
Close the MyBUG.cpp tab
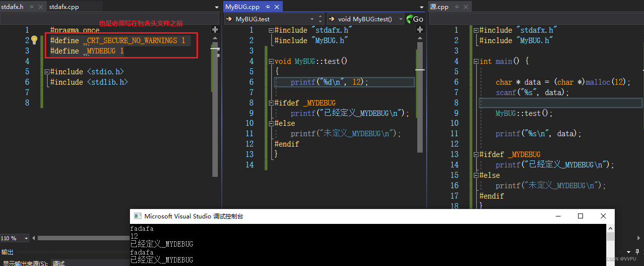coord(276,7)
